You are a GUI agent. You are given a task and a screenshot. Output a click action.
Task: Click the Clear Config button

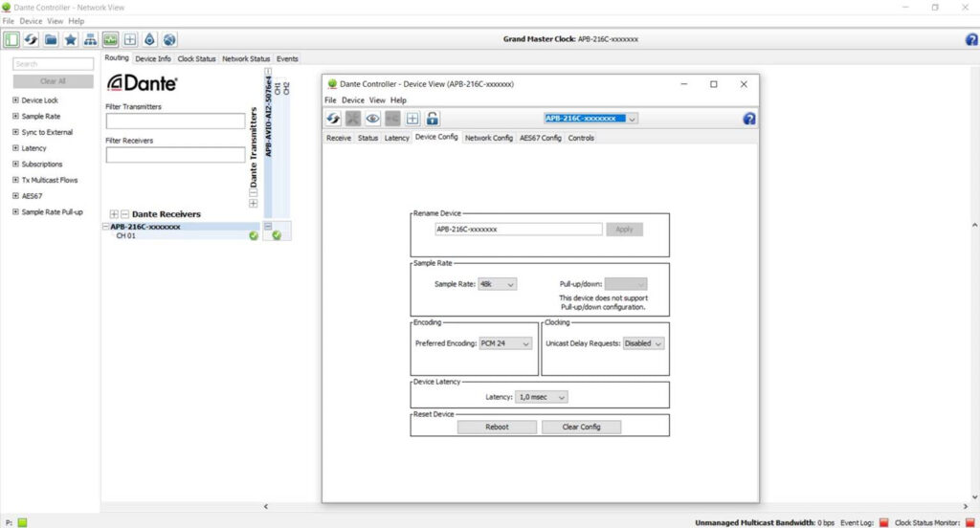pyautogui.click(x=581, y=427)
